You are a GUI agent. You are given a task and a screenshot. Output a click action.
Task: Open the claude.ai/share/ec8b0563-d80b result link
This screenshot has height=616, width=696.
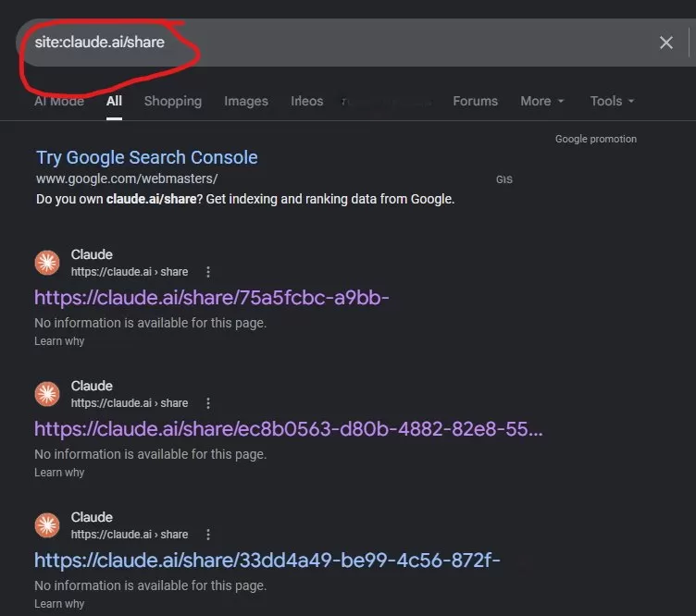(x=289, y=429)
